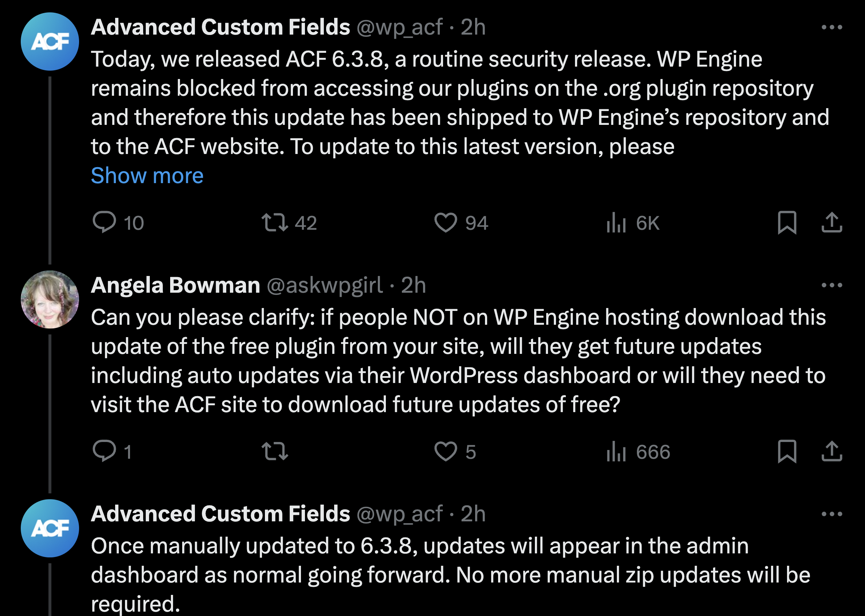Open Angela Bowman's profile by name
This screenshot has width=865, height=616.
(x=175, y=285)
